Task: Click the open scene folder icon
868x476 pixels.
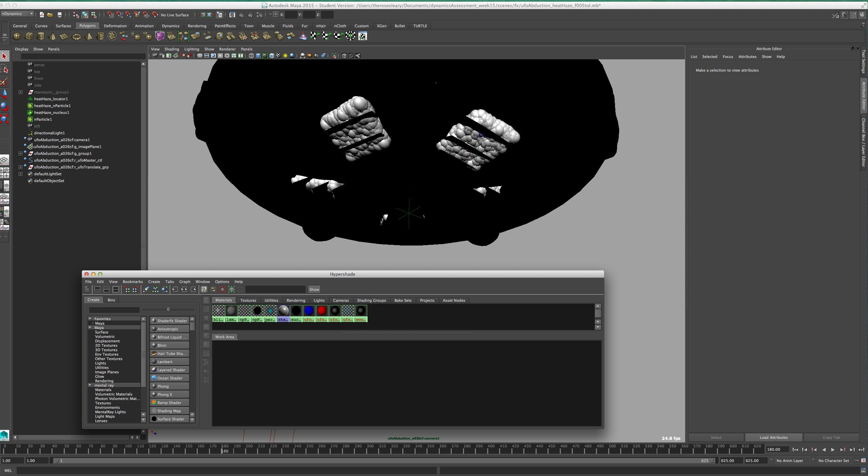Action: (x=50, y=15)
